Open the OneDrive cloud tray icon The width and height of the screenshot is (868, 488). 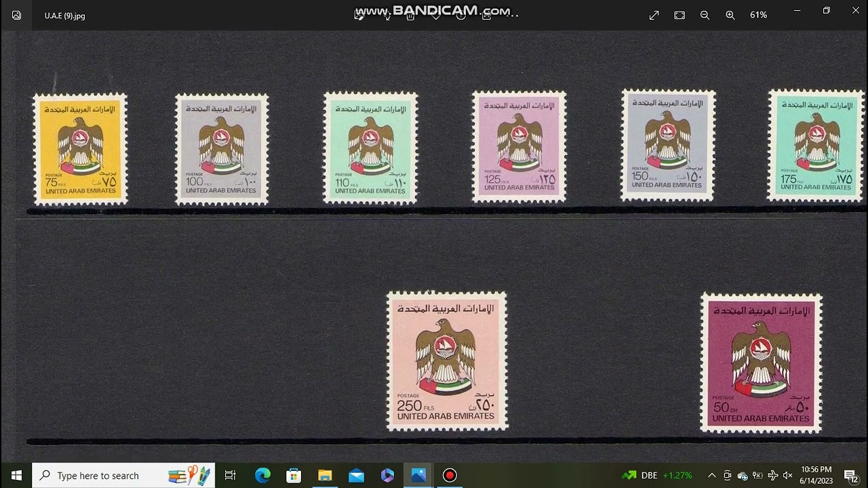point(743,475)
